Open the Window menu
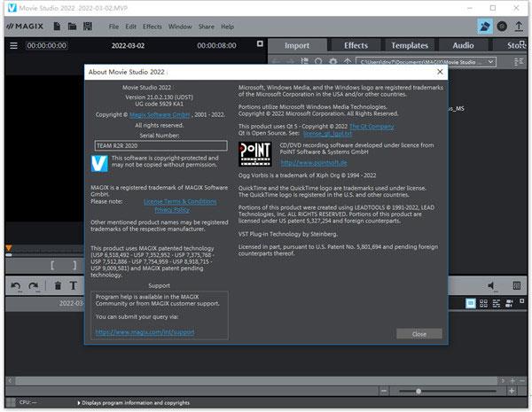Image resolution: width=532 pixels, height=412 pixels. click(180, 27)
